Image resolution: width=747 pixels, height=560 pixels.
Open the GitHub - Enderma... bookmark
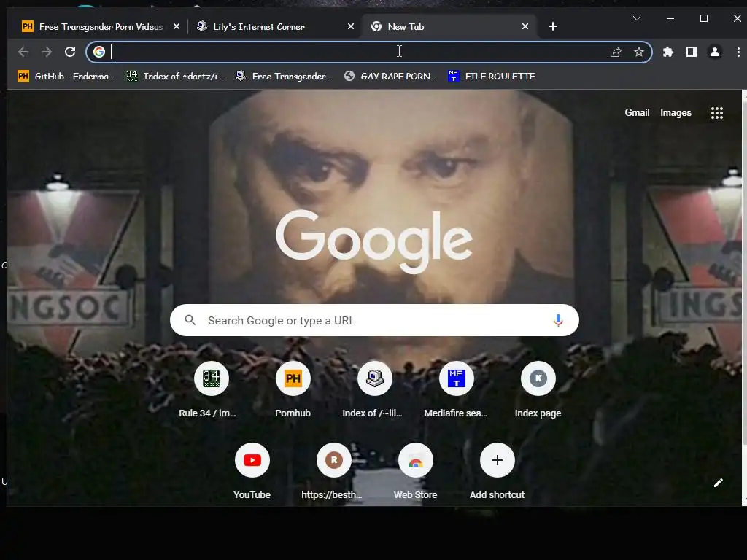click(66, 76)
